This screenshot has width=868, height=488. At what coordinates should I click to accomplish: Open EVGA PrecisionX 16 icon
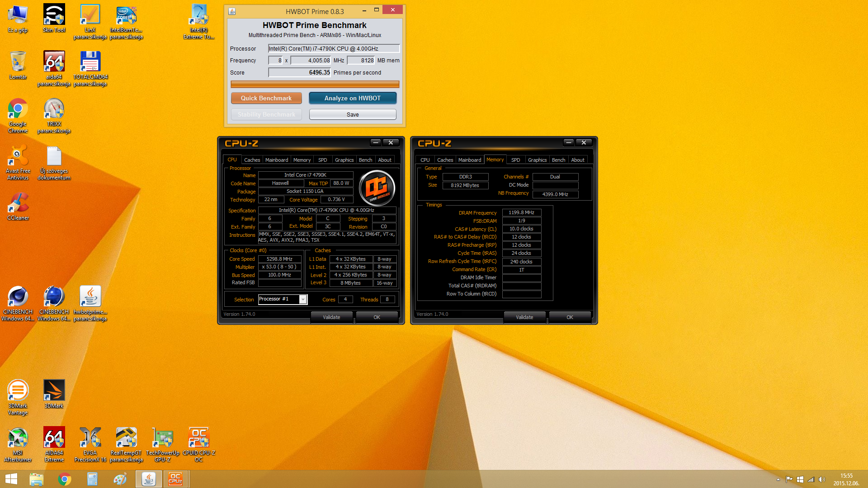(x=90, y=444)
